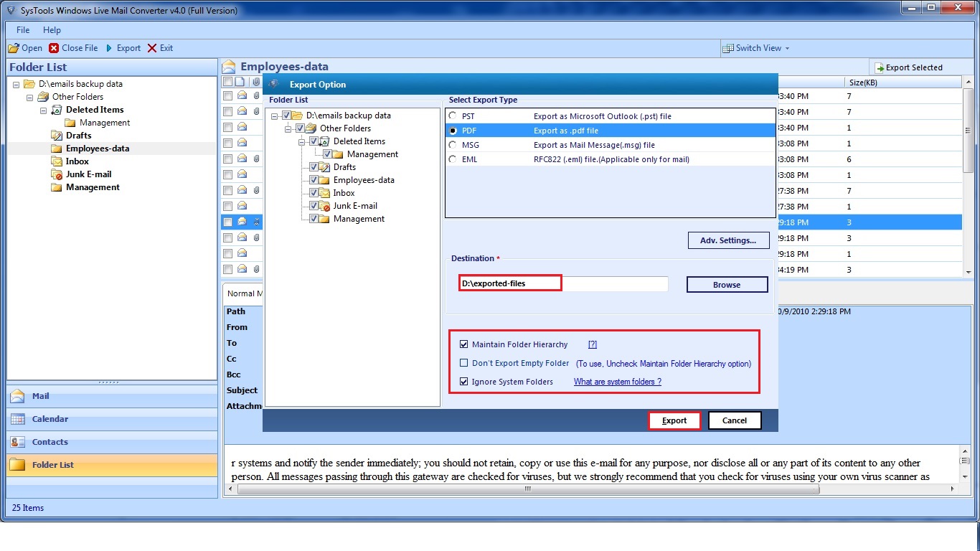Click the Cancel button in dialog
980x551 pixels.
click(x=735, y=420)
